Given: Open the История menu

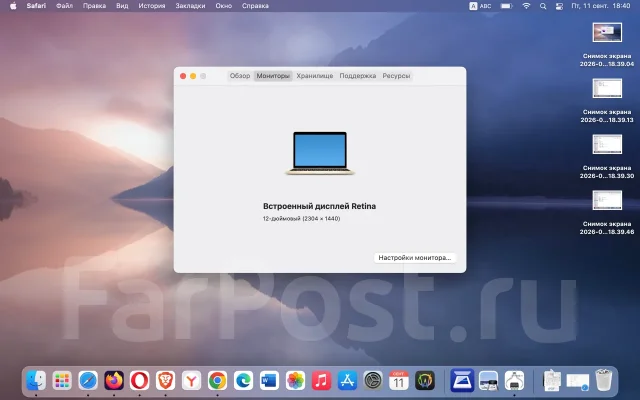Looking at the screenshot, I should (x=152, y=6).
